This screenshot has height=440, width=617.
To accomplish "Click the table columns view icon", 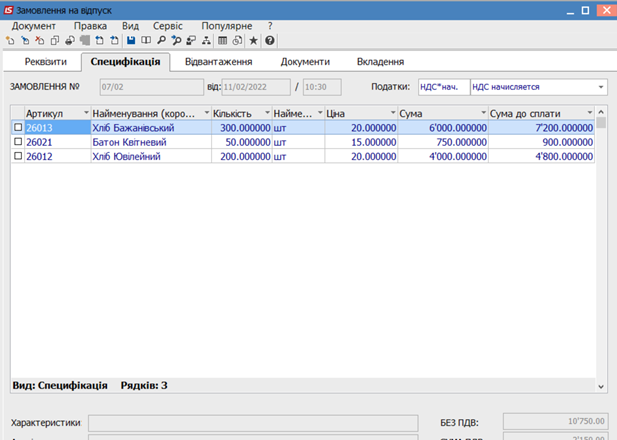I will [223, 41].
